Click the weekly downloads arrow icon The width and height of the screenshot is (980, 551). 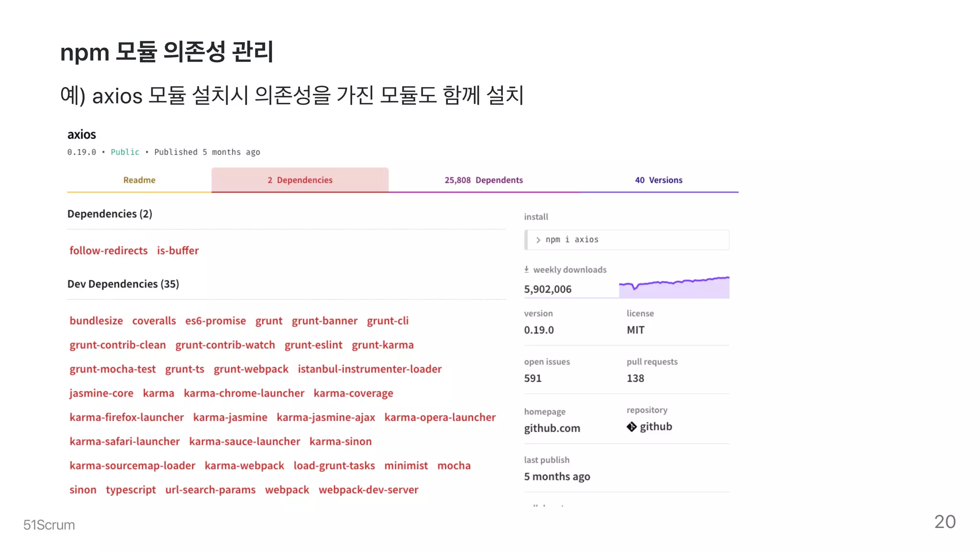tap(526, 269)
